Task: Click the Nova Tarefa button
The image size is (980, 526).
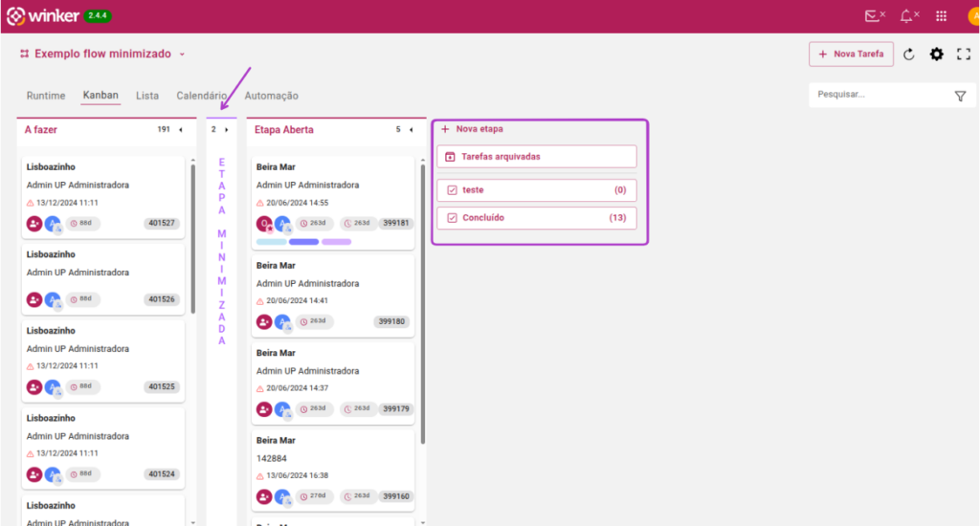Action: [851, 55]
